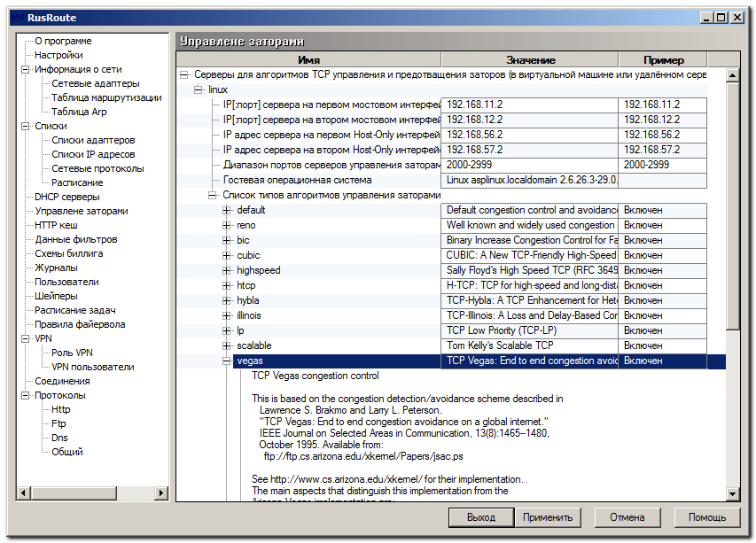Click the Выход button
Screen dimensions: 756x543
coord(481,517)
